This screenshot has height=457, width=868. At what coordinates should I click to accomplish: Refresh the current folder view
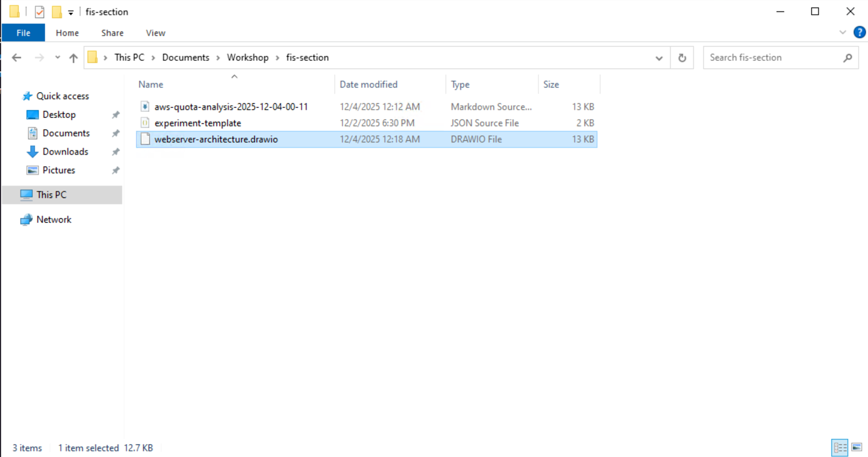[x=682, y=57]
